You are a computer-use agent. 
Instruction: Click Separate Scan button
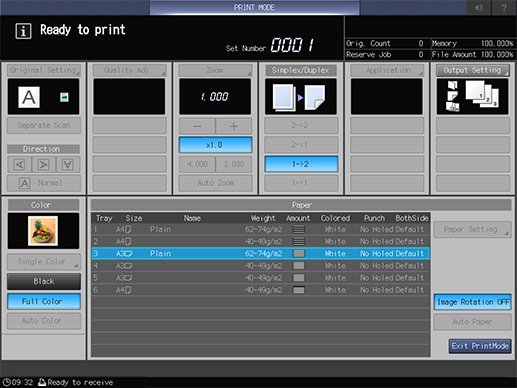point(44,126)
